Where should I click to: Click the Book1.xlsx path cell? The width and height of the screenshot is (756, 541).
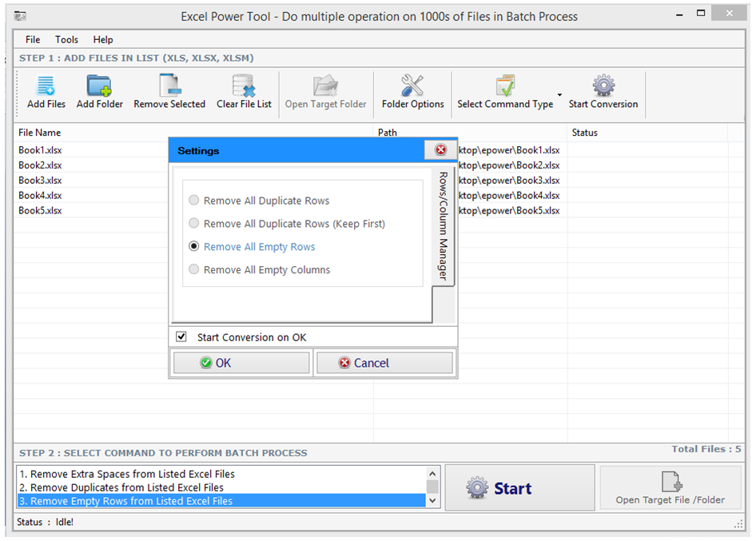[x=509, y=150]
